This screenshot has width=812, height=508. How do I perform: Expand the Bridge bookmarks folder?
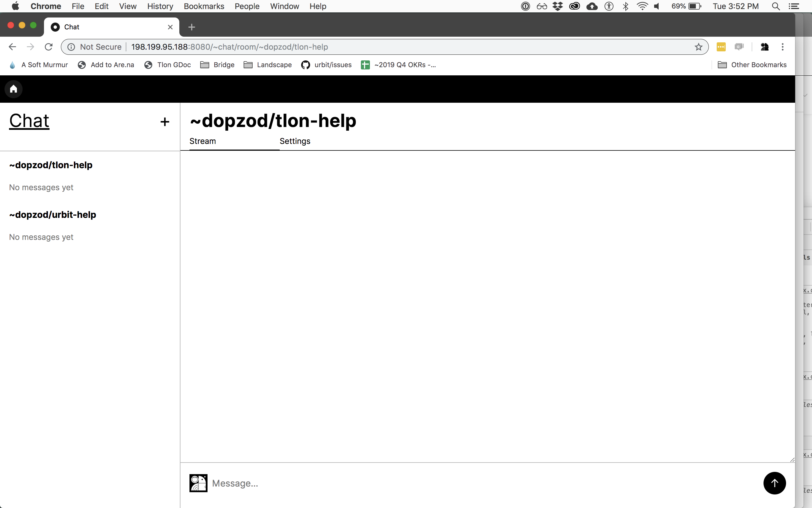(x=217, y=65)
